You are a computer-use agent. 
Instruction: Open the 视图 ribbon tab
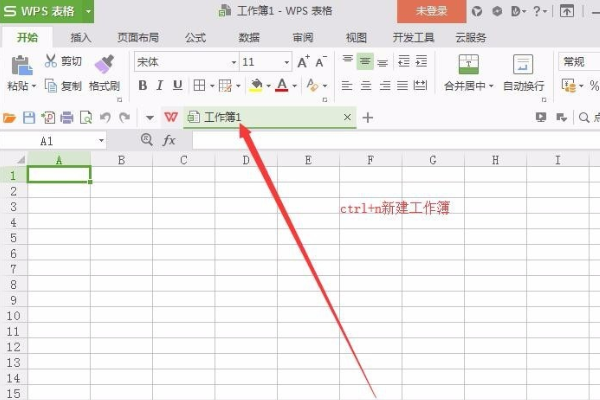(x=356, y=38)
